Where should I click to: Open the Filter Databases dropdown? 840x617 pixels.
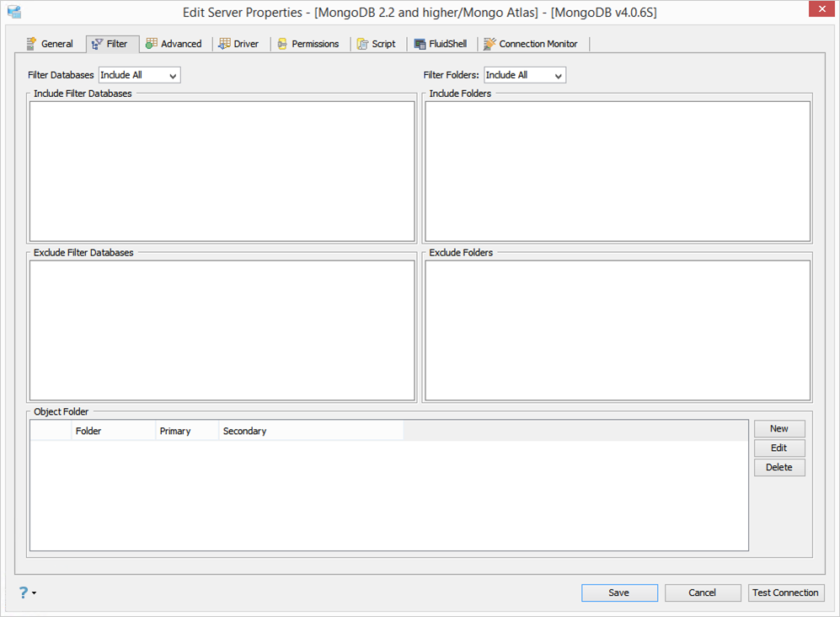pos(139,75)
